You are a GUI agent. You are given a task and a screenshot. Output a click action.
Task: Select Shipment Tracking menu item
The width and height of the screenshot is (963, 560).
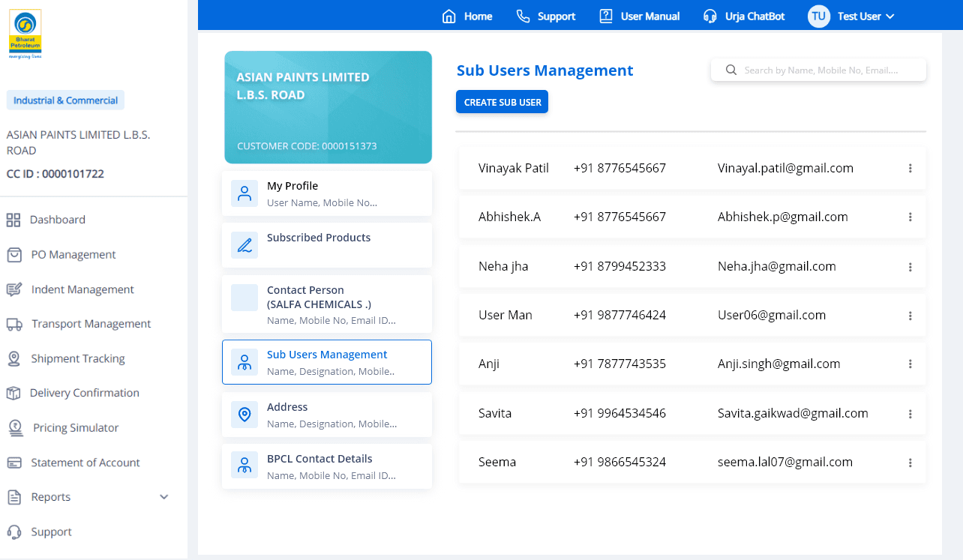click(x=78, y=358)
